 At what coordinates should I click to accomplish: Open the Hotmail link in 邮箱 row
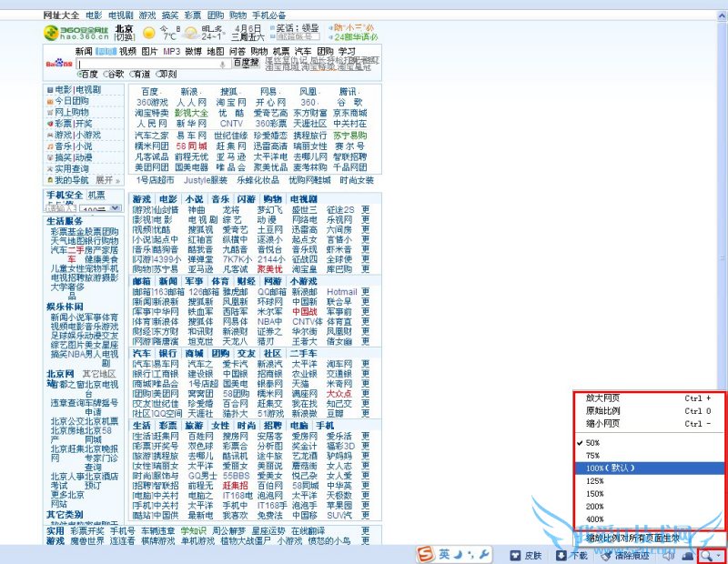(342, 292)
